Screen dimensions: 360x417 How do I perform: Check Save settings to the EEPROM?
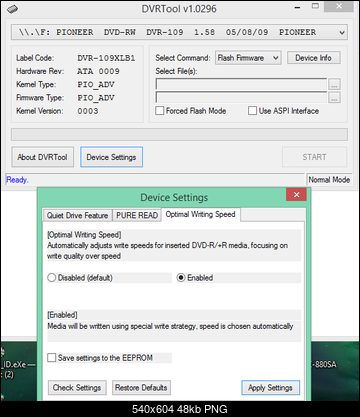tap(52, 358)
